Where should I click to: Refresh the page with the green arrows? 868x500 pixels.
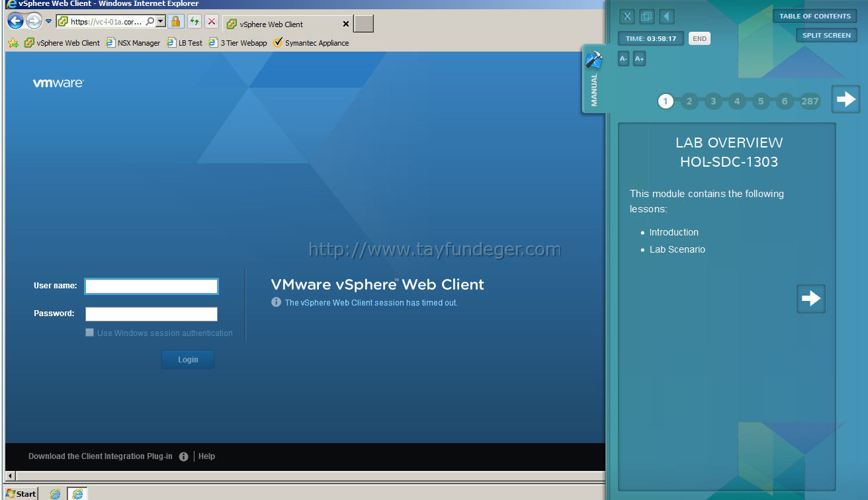point(194,22)
